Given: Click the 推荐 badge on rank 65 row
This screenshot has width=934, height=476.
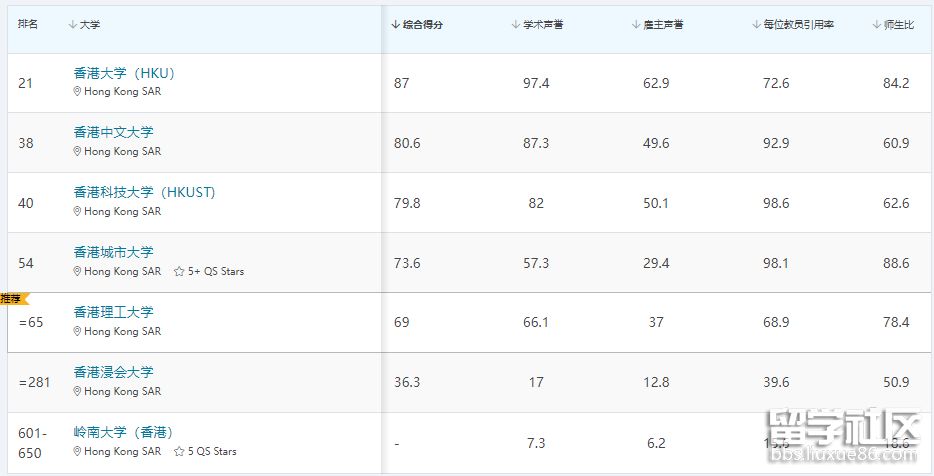Looking at the screenshot, I should (x=13, y=298).
